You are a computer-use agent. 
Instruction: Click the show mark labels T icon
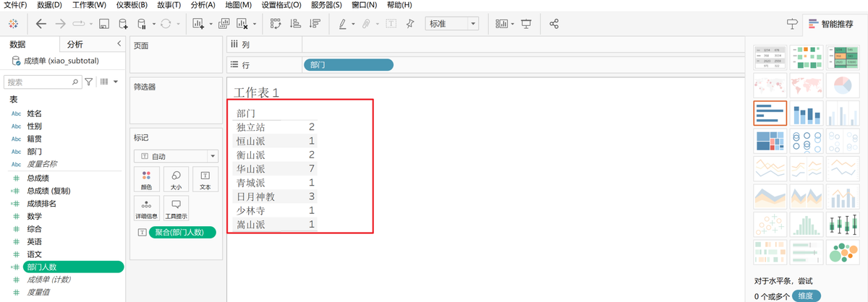[391, 24]
